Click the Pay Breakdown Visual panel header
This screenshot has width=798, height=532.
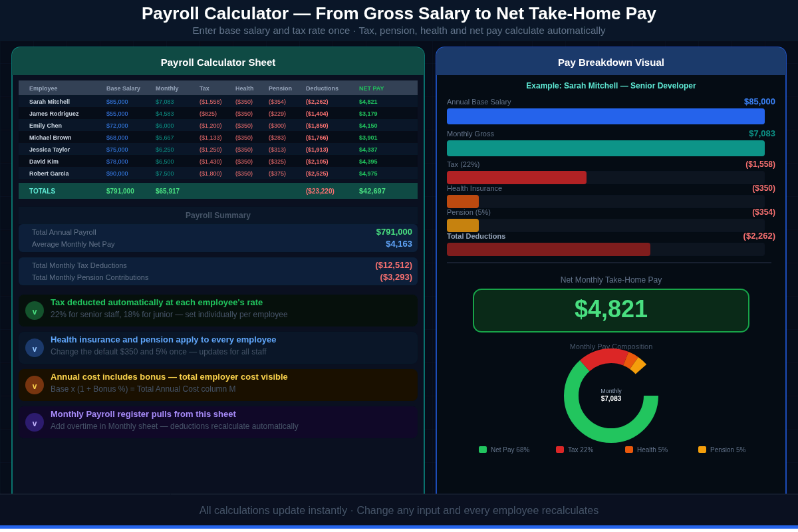coord(610,62)
